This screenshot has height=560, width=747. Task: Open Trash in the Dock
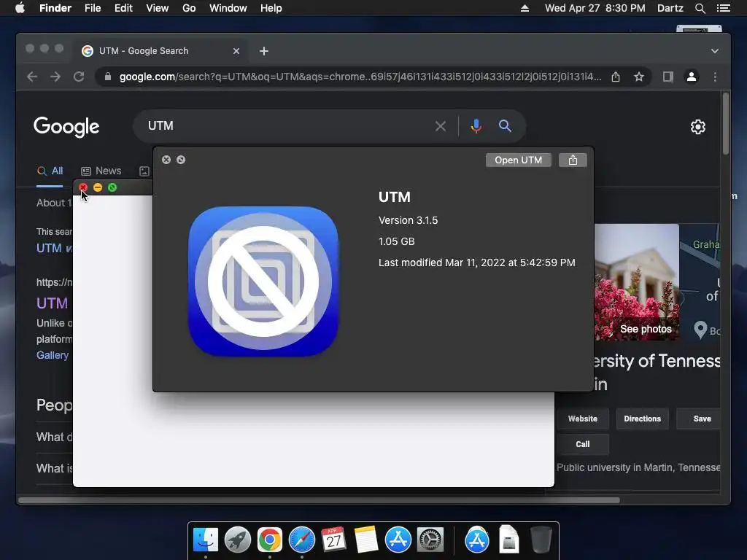click(x=541, y=540)
